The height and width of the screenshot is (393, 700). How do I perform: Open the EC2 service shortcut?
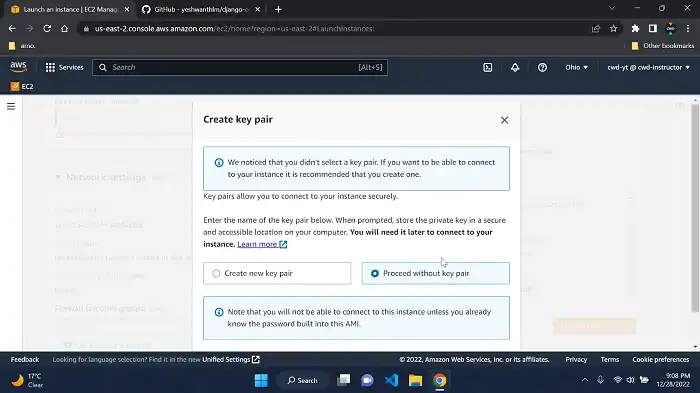[22, 86]
